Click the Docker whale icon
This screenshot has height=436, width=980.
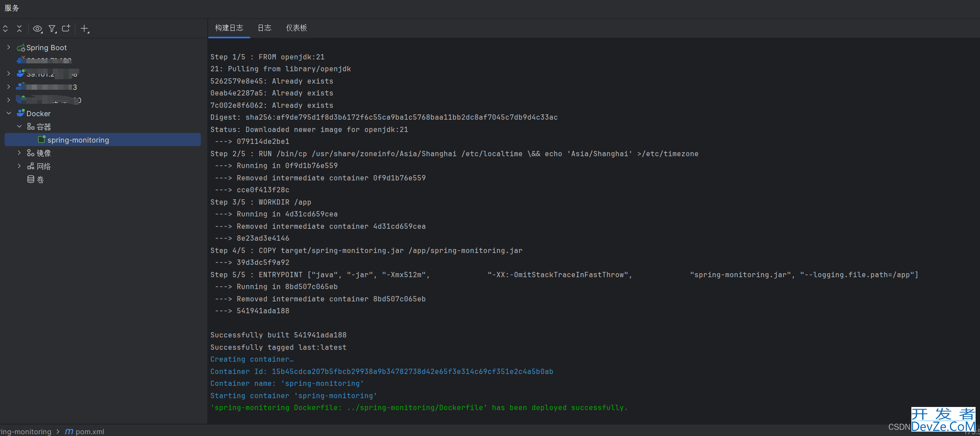pyautogui.click(x=21, y=113)
